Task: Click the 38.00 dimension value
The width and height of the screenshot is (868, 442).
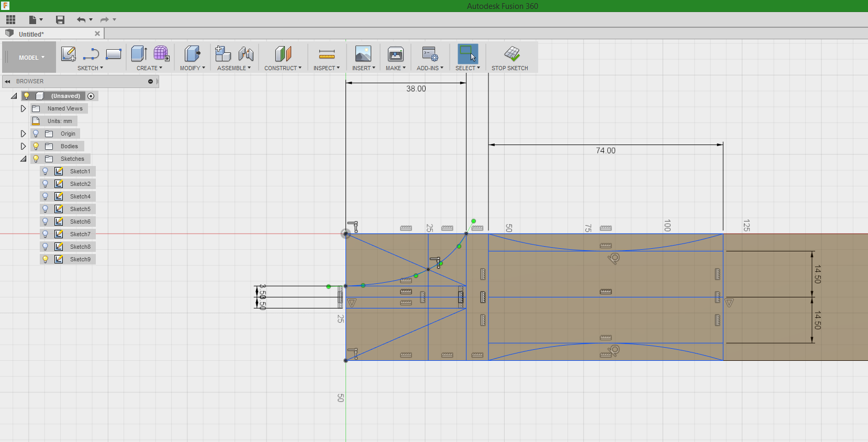Action: pyautogui.click(x=416, y=89)
